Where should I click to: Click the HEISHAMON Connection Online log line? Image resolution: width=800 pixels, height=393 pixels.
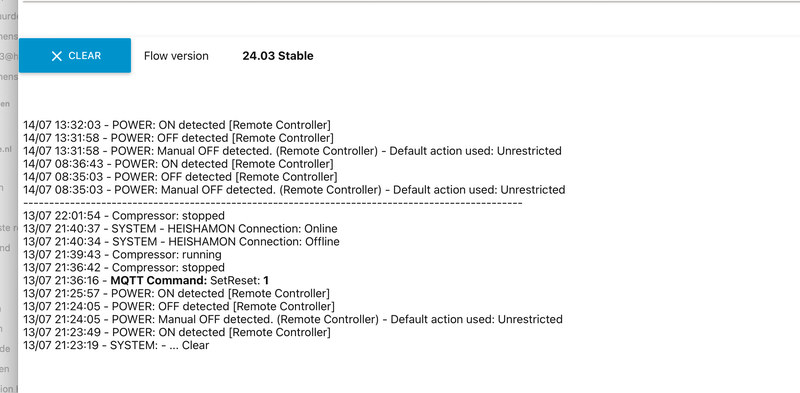180,229
